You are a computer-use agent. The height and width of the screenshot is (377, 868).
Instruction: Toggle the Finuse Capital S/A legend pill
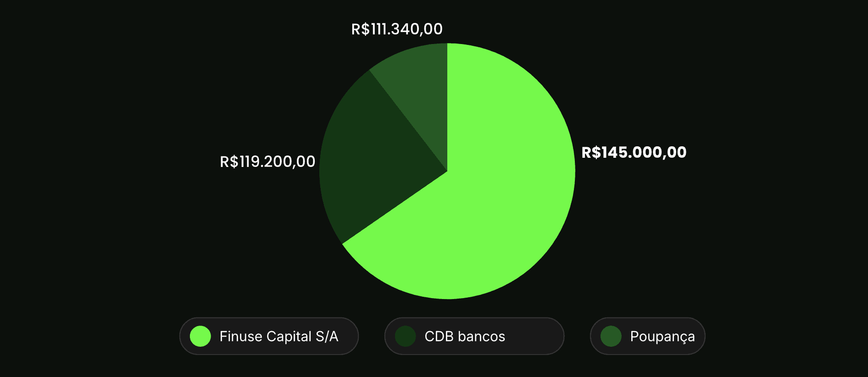pos(269,336)
